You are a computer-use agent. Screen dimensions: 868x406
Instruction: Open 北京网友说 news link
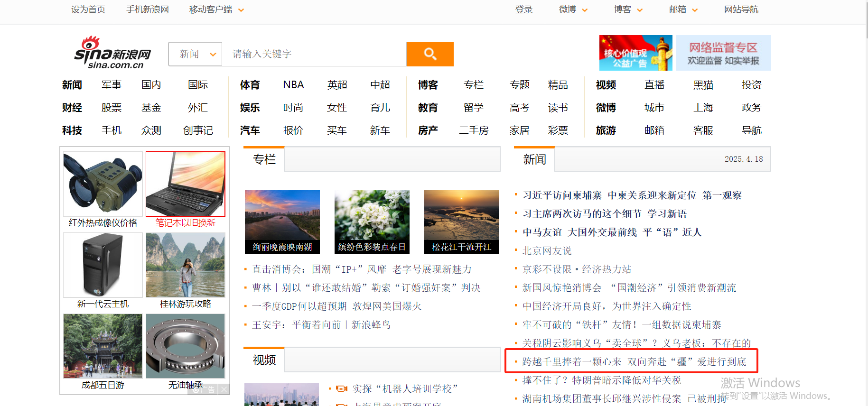[x=547, y=251]
